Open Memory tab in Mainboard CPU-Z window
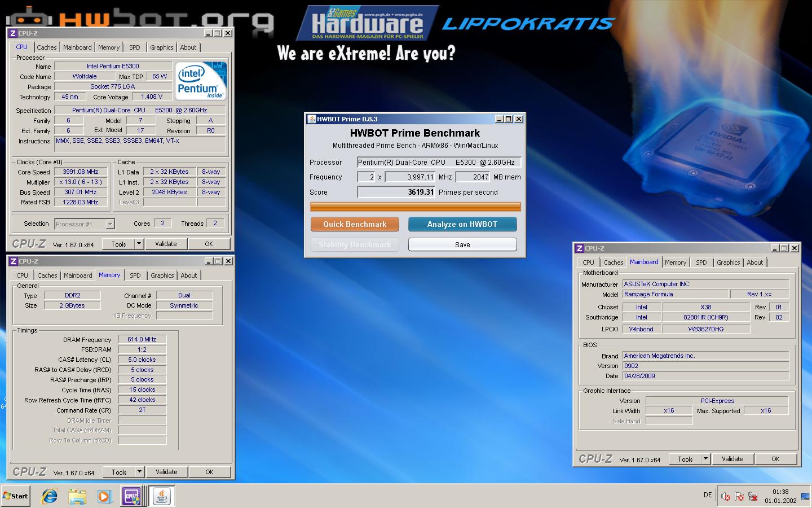 (676, 262)
